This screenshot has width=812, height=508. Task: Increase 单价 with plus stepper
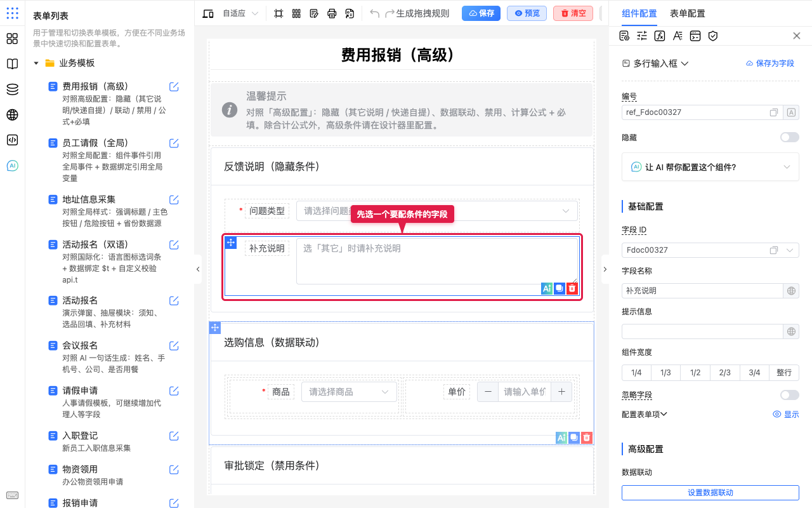[561, 392]
